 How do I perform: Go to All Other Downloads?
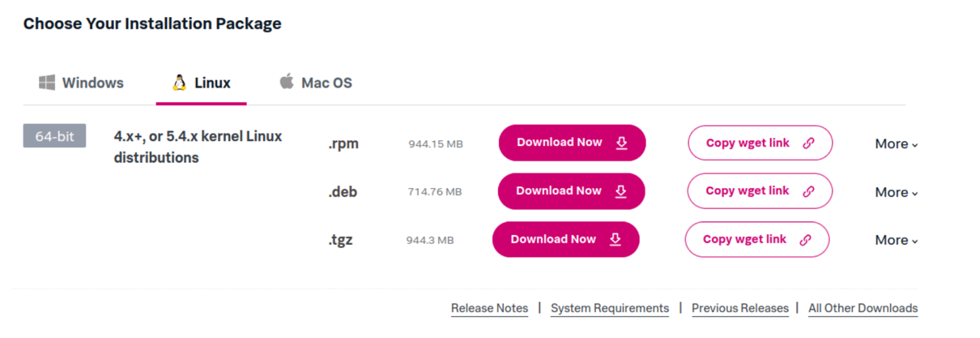(x=863, y=308)
